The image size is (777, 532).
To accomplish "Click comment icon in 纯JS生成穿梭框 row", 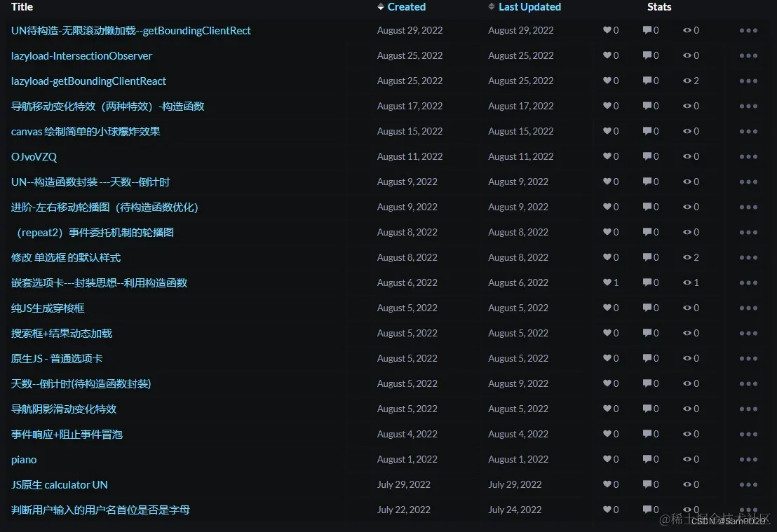I will 647,308.
